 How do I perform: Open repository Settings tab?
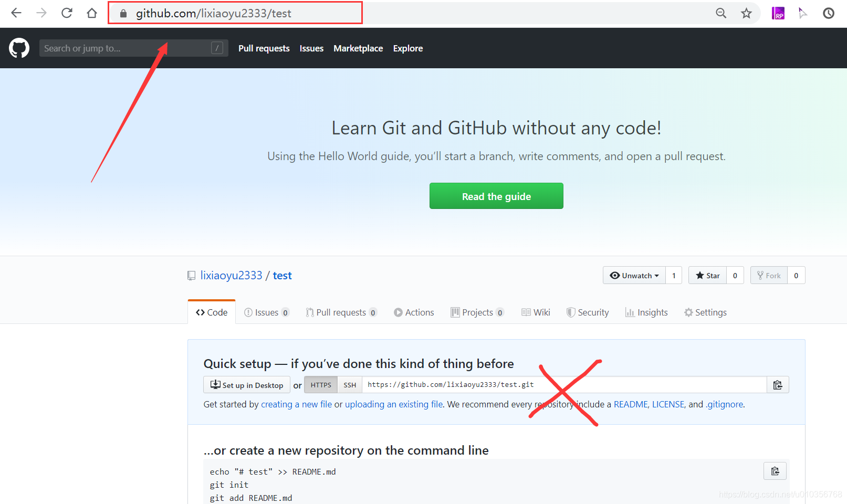coord(705,312)
